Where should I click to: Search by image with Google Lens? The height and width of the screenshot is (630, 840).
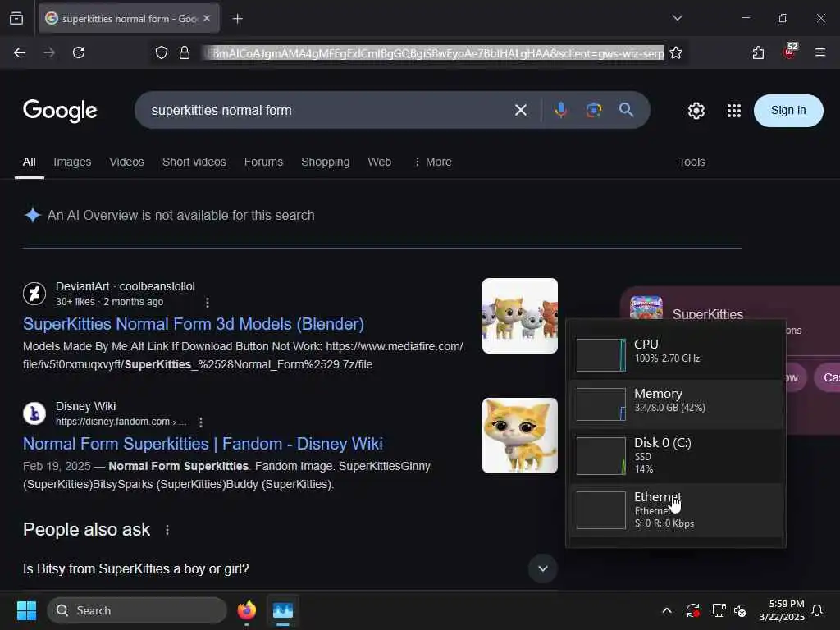tap(594, 110)
